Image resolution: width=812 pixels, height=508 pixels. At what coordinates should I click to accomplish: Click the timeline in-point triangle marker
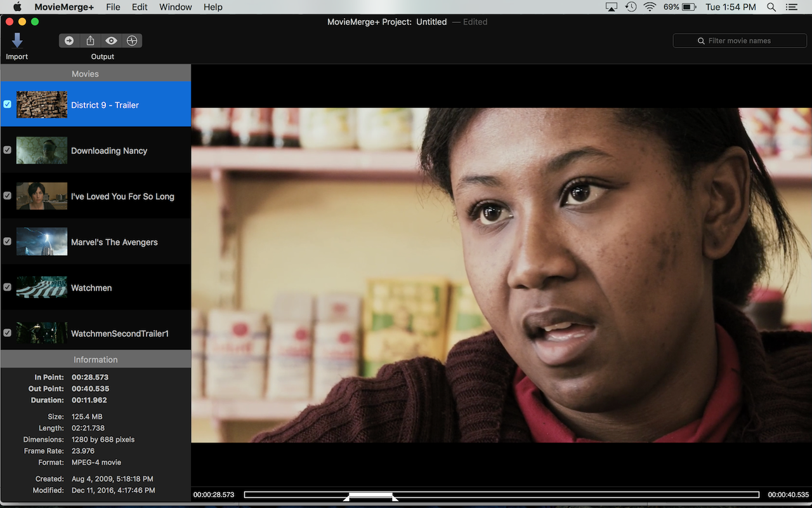coord(346,499)
